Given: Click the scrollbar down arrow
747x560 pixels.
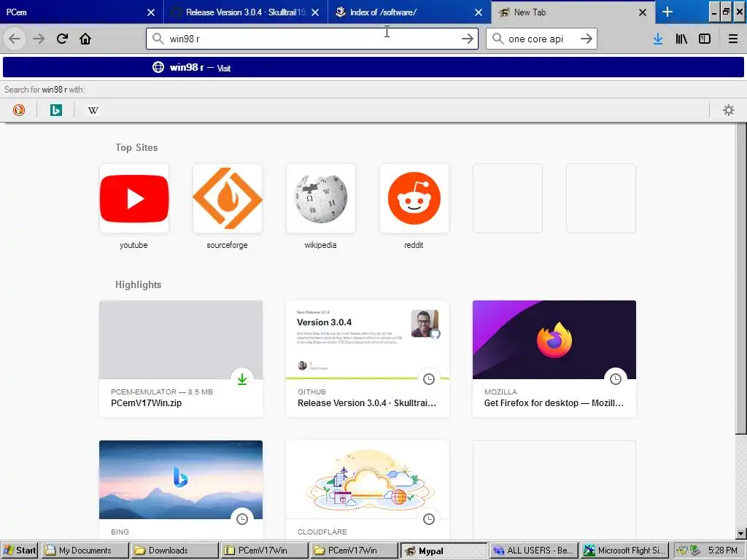Looking at the screenshot, I should [740, 534].
